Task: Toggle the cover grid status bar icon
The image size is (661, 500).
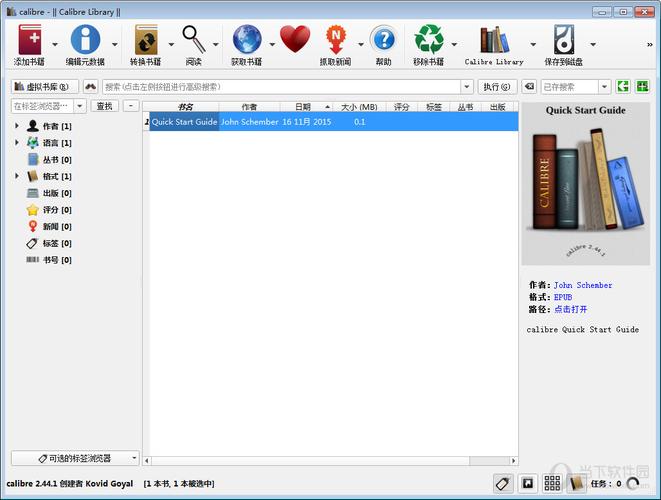Action: (552, 483)
